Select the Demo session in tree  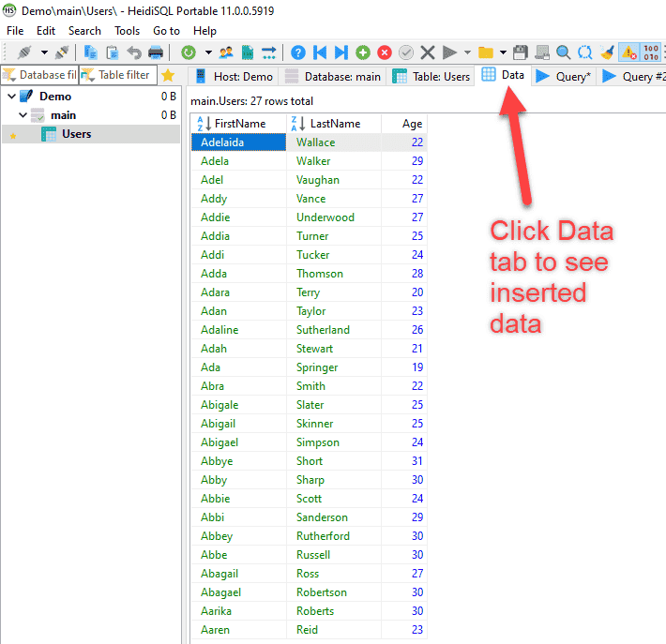(x=55, y=97)
